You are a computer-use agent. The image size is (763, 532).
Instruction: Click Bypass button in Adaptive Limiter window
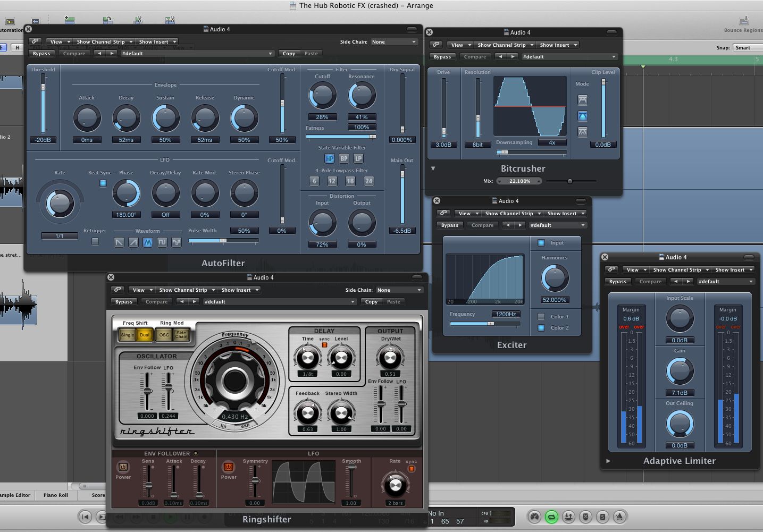pos(617,281)
